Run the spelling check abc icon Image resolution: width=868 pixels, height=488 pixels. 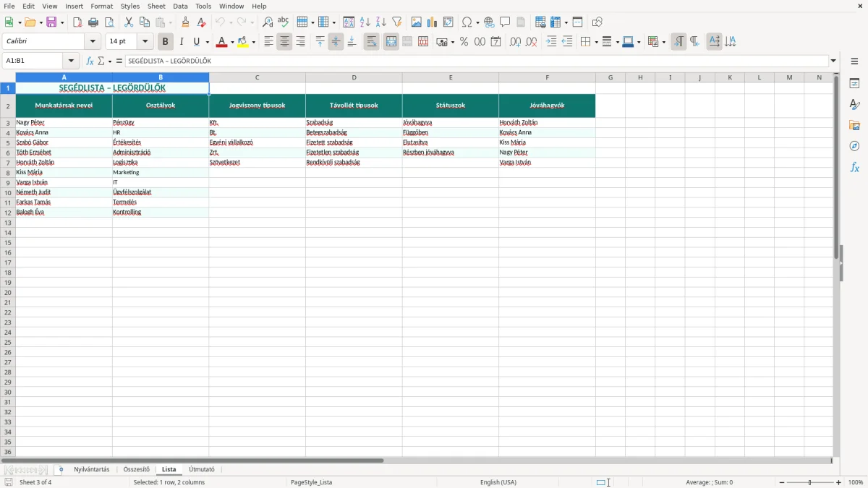pyautogui.click(x=284, y=22)
